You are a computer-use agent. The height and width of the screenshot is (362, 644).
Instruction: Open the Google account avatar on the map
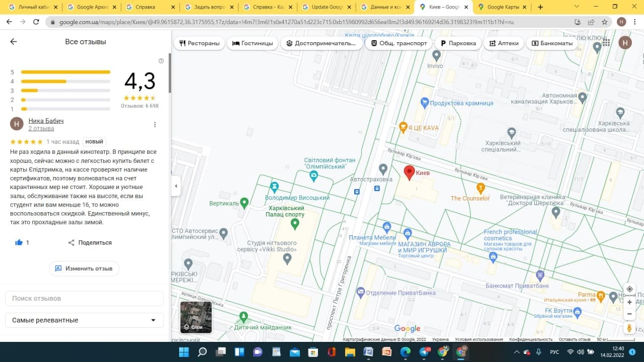coord(625,43)
